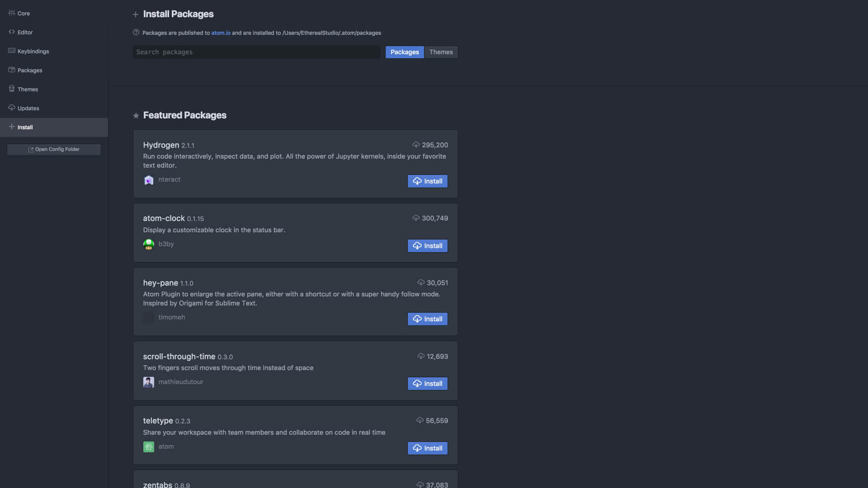Switch search to the Themes toggle
This screenshot has width=868, height=488.
click(441, 52)
